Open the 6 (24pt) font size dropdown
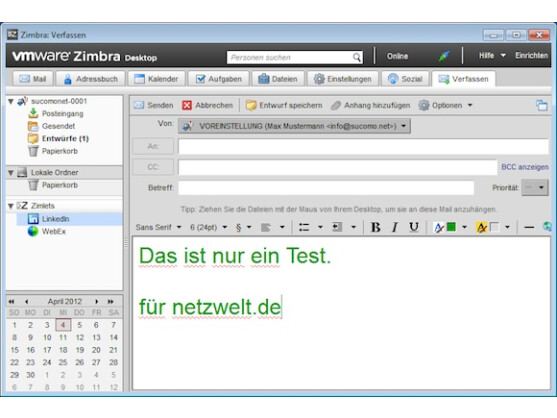This screenshot has height=418, width=557. (209, 227)
